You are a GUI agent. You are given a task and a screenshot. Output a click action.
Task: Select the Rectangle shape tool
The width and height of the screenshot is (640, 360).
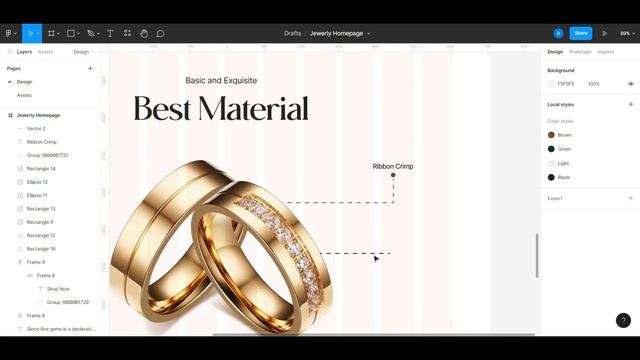pyautogui.click(x=71, y=33)
